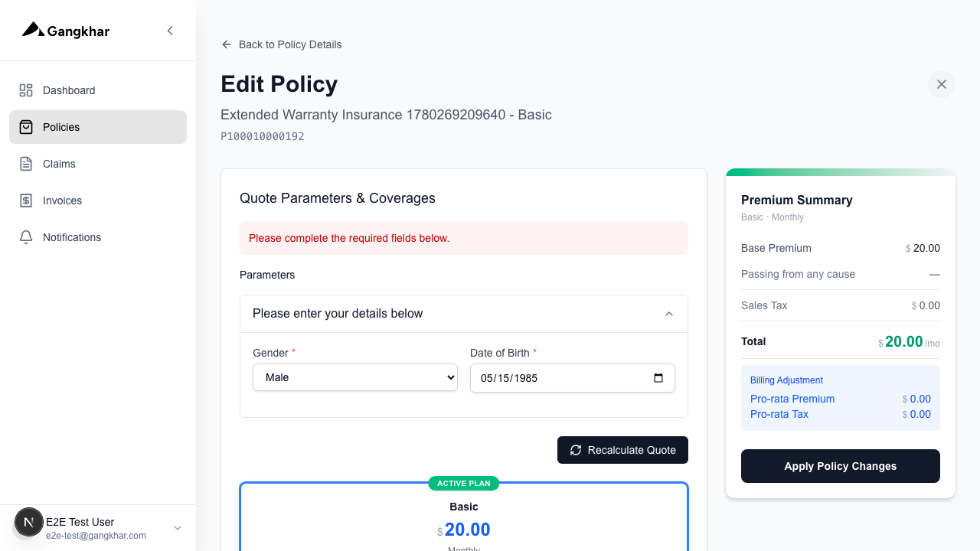
Task: Click the E2E Test User avatar
Action: coord(29,523)
